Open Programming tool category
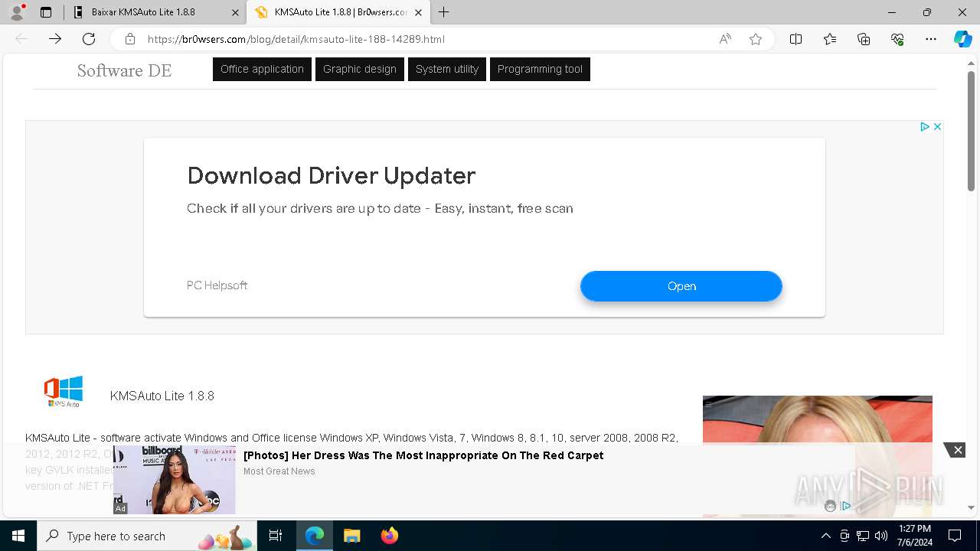The height and width of the screenshot is (551, 980). coord(540,69)
